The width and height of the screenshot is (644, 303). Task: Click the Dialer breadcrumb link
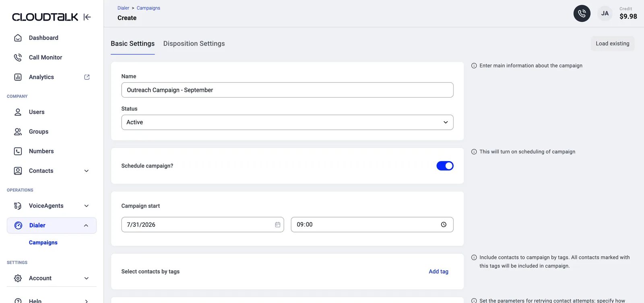pos(123,8)
